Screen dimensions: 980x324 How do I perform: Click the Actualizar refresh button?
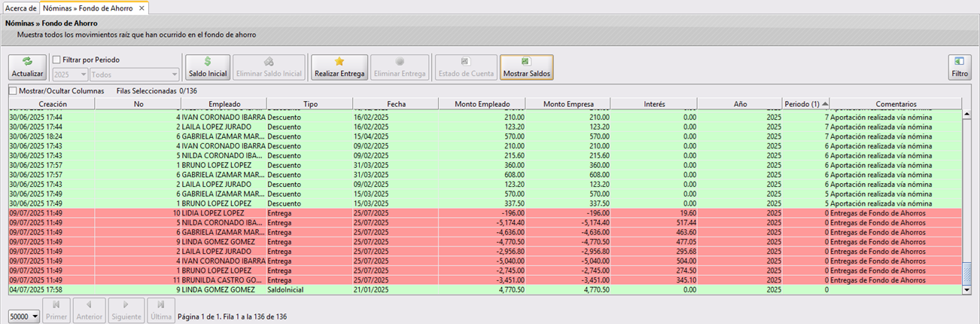point(28,67)
